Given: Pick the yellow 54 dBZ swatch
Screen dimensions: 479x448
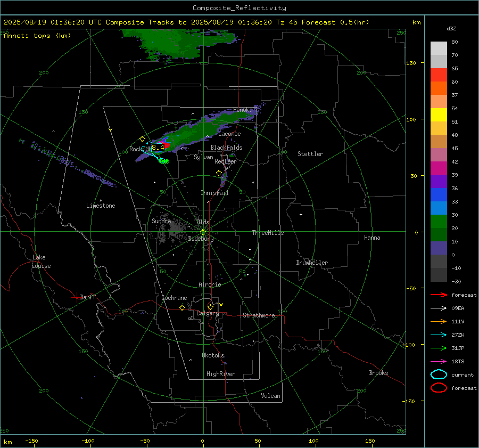Looking at the screenshot, I should 439,115.
